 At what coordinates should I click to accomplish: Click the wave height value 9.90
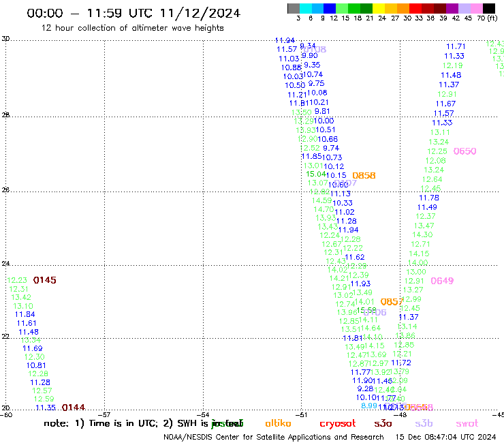tap(309, 56)
